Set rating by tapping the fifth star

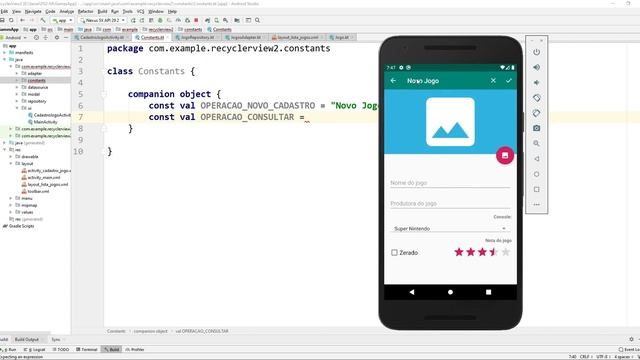tap(506, 252)
